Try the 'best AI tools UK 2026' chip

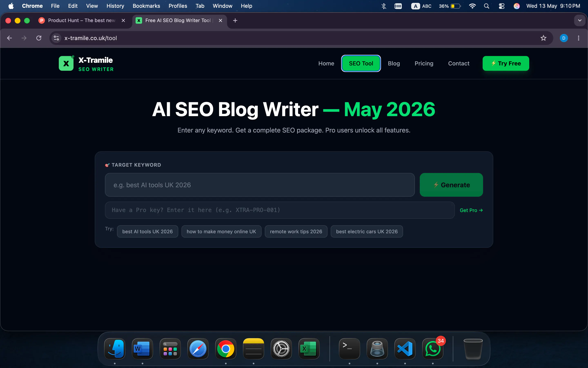click(x=147, y=231)
